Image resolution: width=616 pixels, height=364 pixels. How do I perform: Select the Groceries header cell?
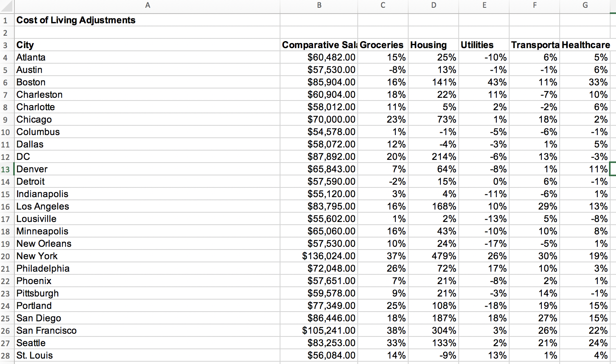(x=383, y=45)
